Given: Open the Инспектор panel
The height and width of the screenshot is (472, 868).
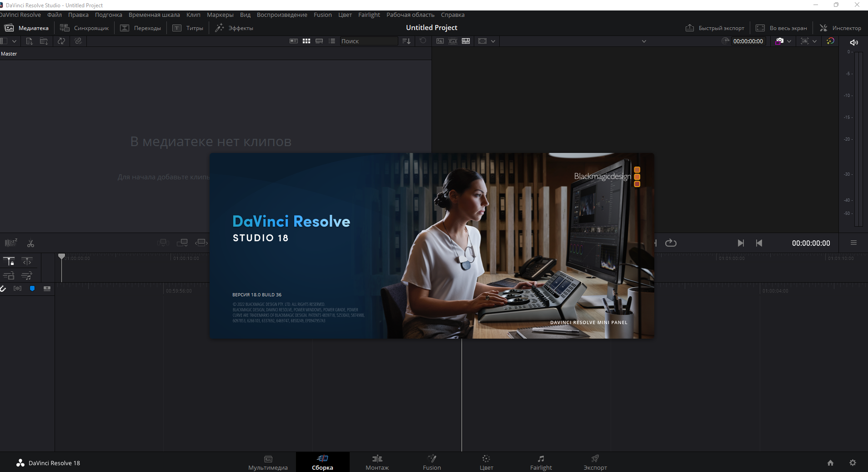Looking at the screenshot, I should click(840, 28).
